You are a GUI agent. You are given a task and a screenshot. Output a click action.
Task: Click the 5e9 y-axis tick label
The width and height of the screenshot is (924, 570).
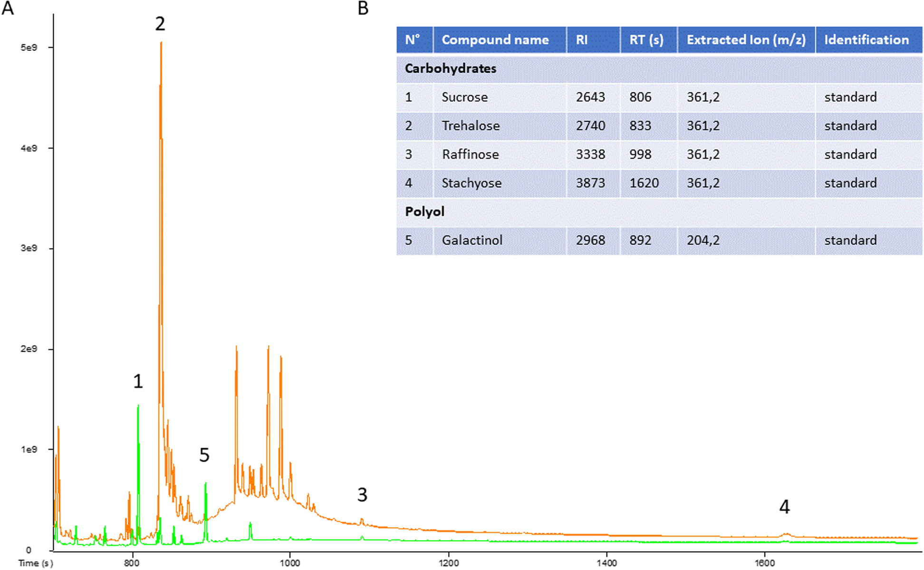29,48
